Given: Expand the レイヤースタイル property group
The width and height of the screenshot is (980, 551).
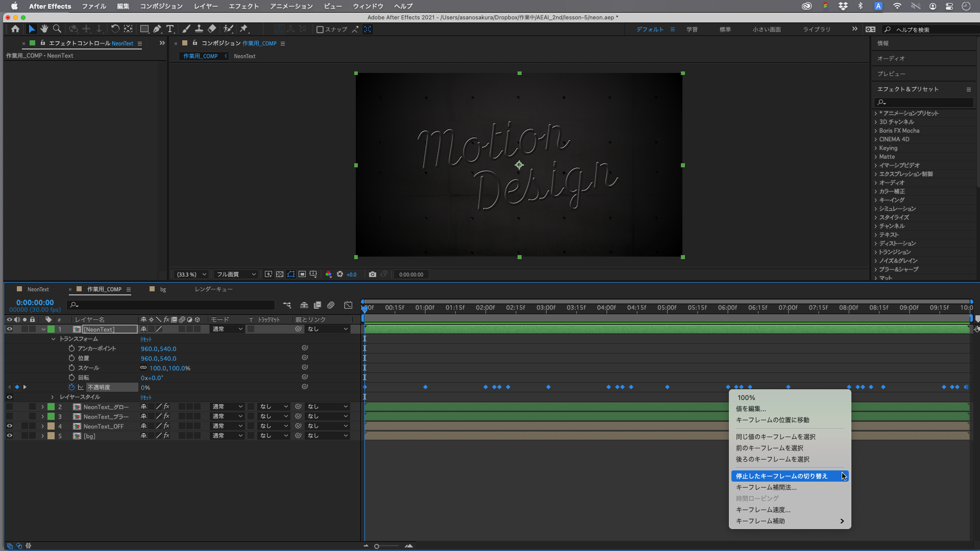Looking at the screenshot, I should pos(53,397).
